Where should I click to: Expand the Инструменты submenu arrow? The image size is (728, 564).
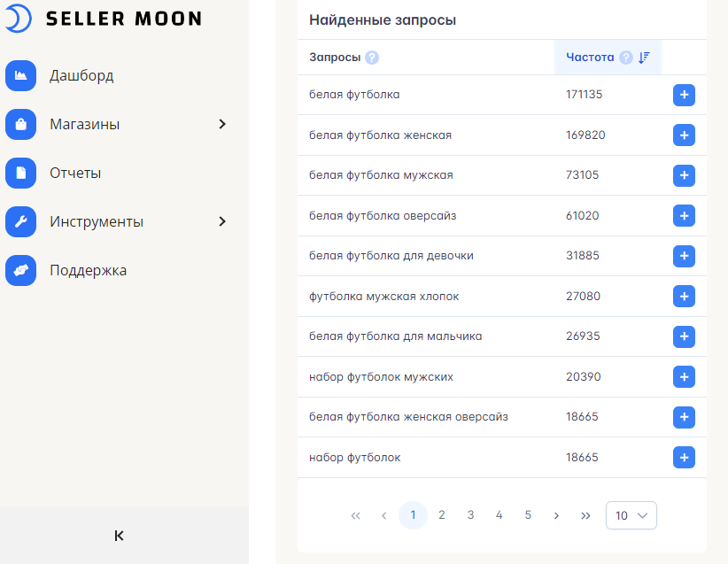(x=222, y=222)
